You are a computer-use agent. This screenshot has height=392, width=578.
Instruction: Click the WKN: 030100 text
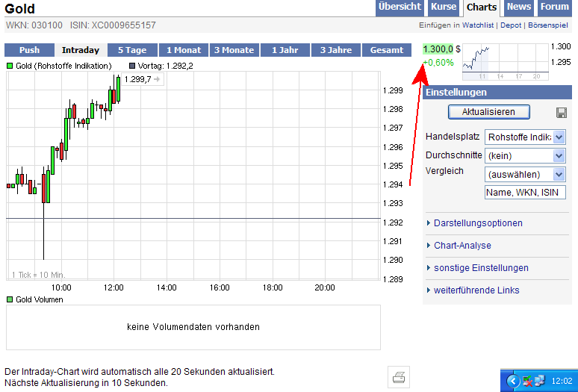34,25
